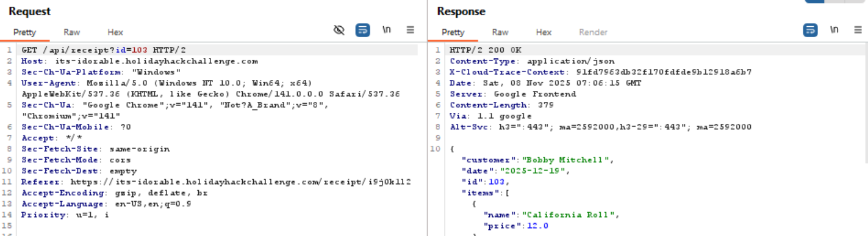Viewport: 868px width, 236px height.
Task: Open the Response Render tab
Action: click(593, 32)
